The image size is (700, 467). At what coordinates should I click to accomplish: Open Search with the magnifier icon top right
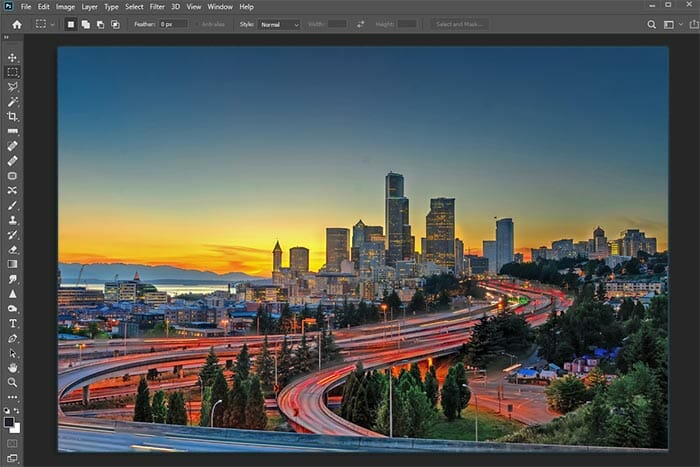(652, 24)
